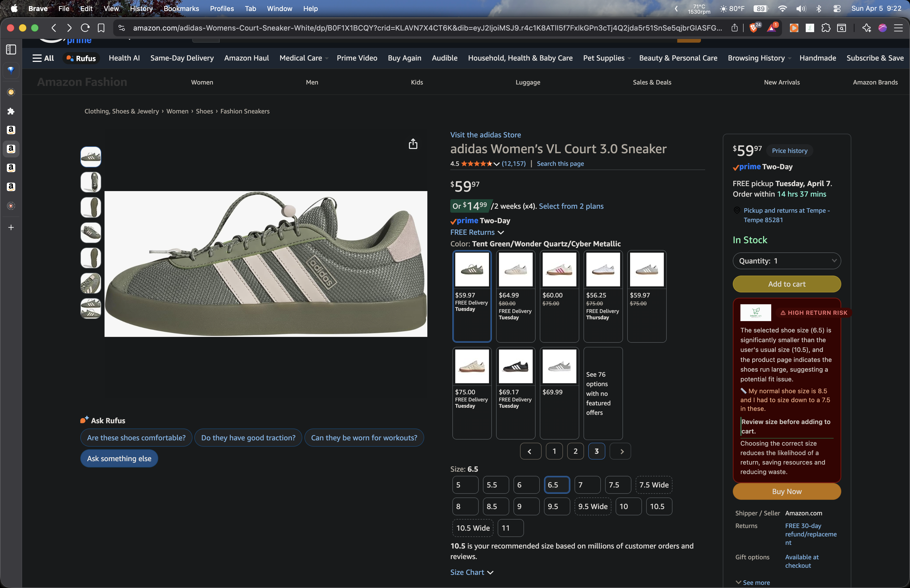Viewport: 910px width, 588px height.
Task: Bookmark this page using the bookmark icon
Action: tap(101, 28)
